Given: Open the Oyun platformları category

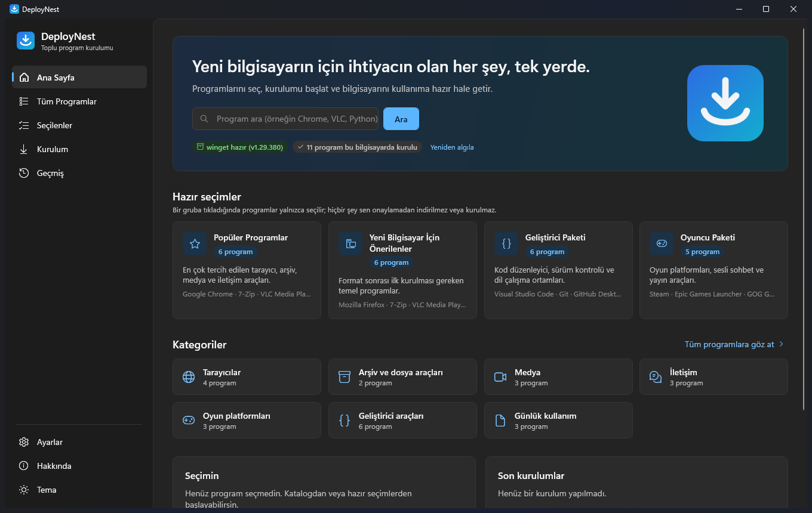Looking at the screenshot, I should coord(247,421).
